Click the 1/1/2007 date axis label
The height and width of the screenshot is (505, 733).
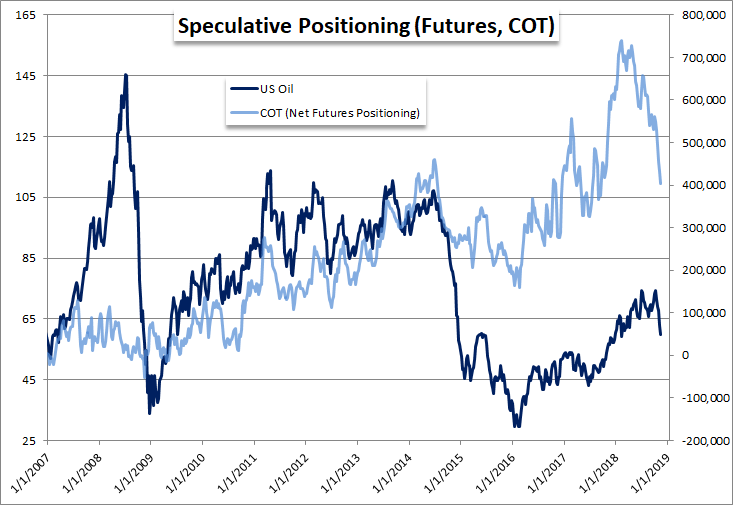coord(29,473)
